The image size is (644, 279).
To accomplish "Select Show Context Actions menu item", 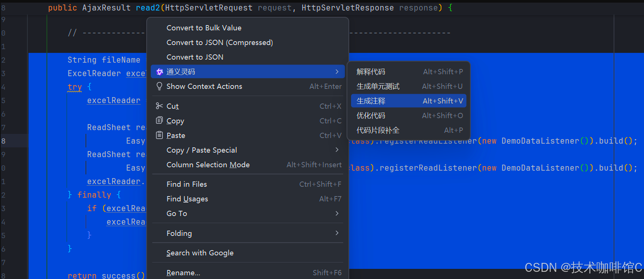I will coord(248,86).
